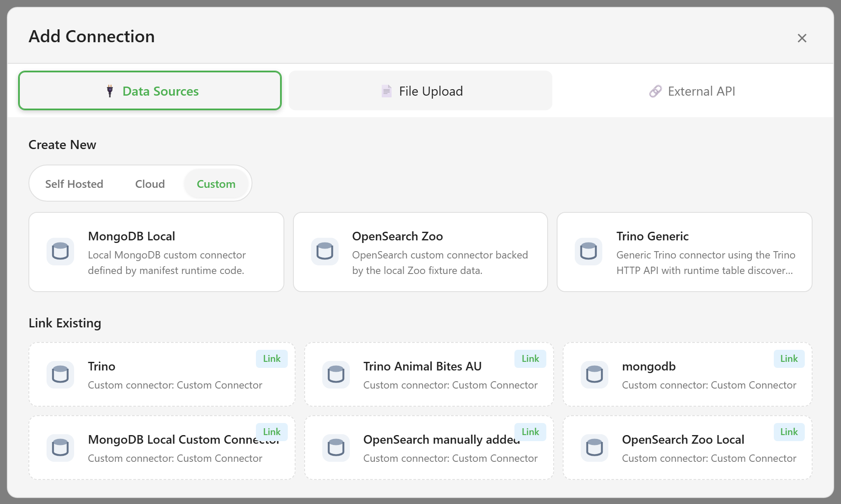Click the Trino existing connection name
This screenshot has height=504, width=841.
(x=102, y=366)
